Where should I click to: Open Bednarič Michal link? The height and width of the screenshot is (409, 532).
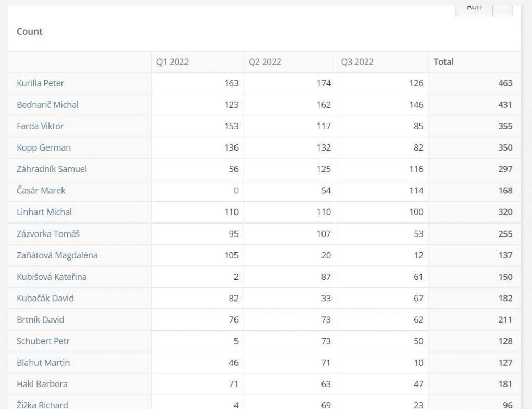point(47,105)
